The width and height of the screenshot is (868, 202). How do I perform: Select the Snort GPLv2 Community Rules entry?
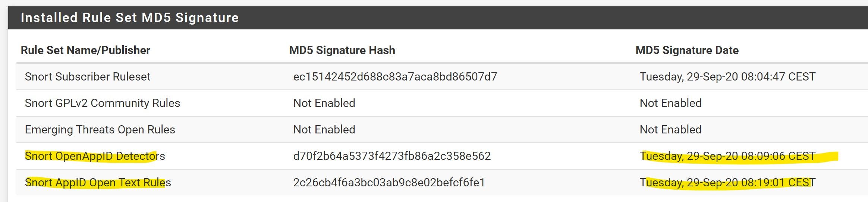click(103, 103)
